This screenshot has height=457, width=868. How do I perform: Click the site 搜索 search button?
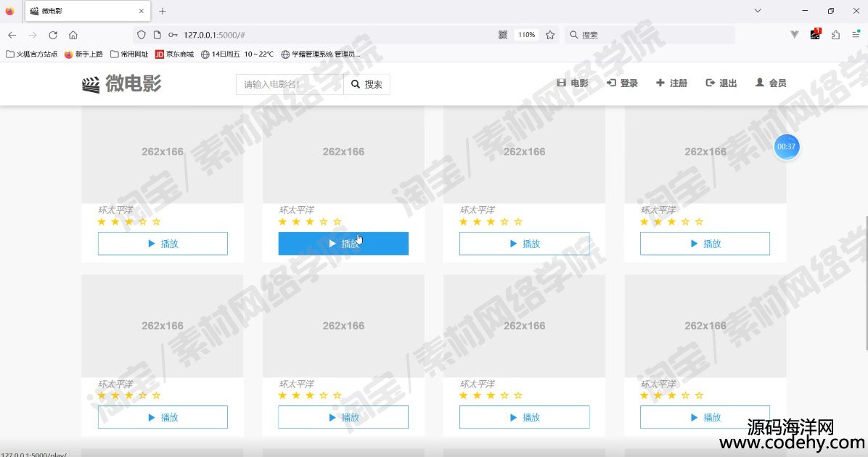tap(367, 84)
